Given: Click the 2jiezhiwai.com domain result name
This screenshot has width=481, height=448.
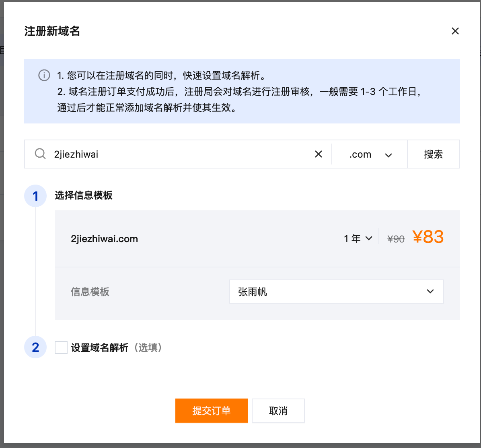Looking at the screenshot, I should 104,239.
